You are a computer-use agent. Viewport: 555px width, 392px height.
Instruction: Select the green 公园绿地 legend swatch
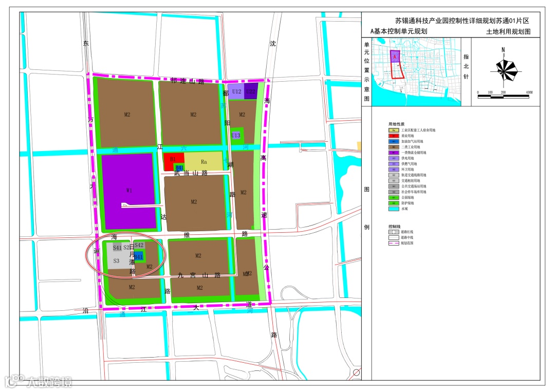coord(394,198)
